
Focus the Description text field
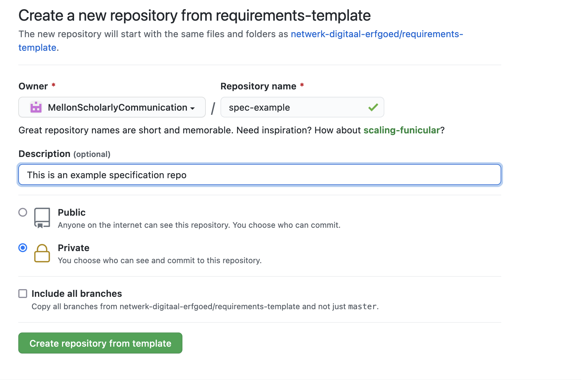tap(260, 175)
